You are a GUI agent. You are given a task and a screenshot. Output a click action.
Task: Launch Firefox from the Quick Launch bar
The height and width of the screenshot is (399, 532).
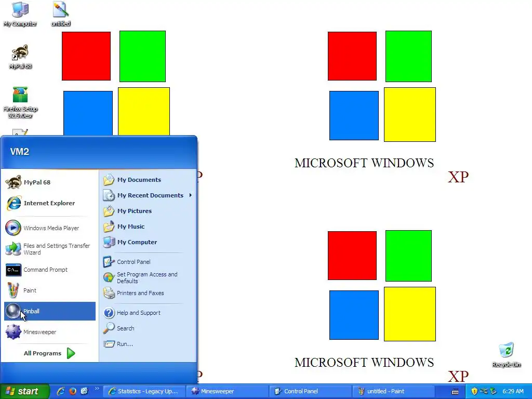73,391
